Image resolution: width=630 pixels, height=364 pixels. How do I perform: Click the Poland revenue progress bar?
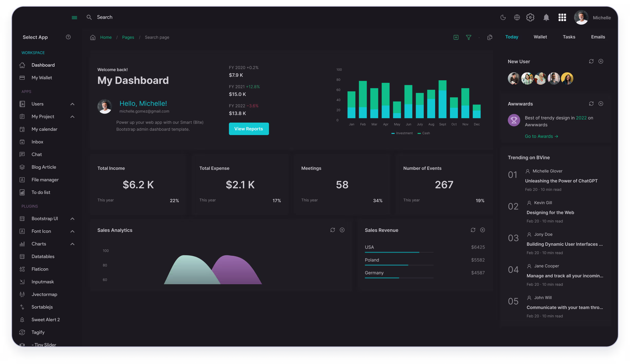coord(399,265)
